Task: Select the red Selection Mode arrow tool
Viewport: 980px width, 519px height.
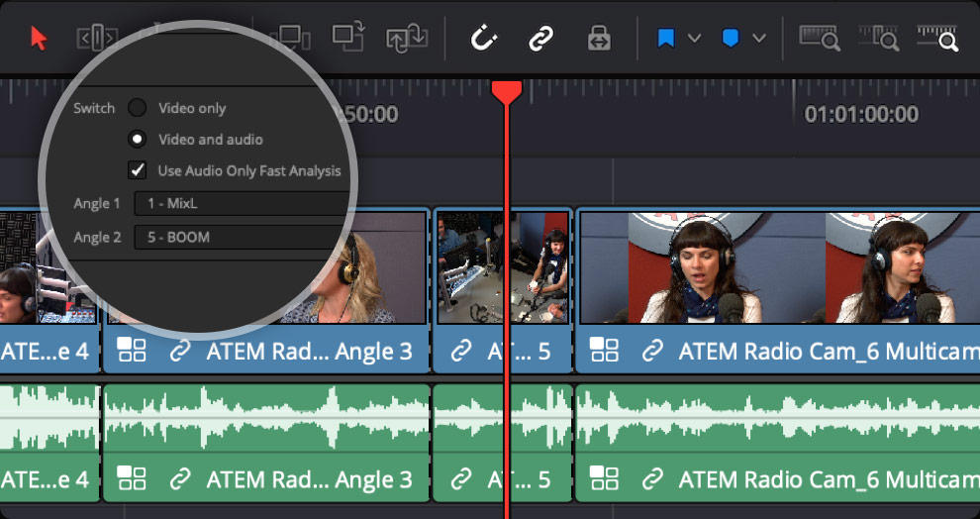Action: (x=39, y=39)
